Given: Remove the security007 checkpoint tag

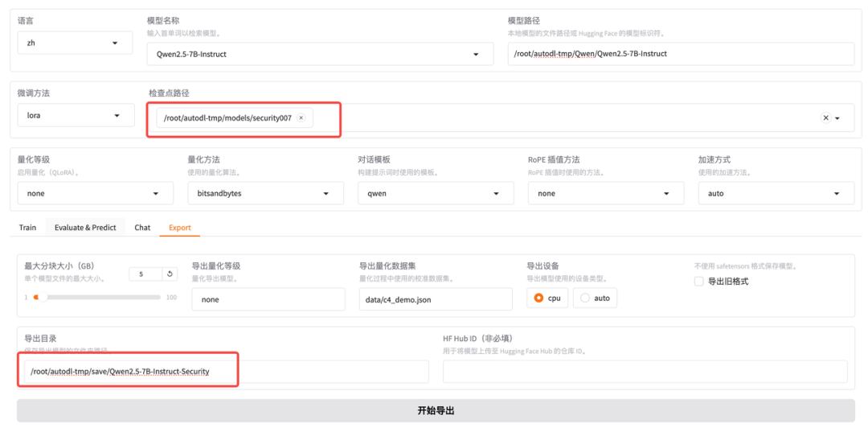Looking at the screenshot, I should point(301,117).
